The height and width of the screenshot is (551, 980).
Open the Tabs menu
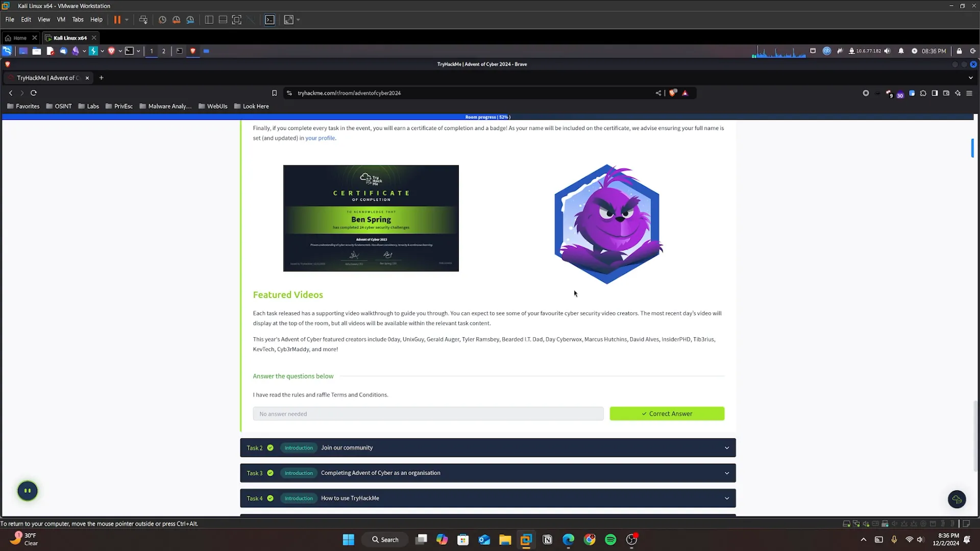[x=78, y=19]
